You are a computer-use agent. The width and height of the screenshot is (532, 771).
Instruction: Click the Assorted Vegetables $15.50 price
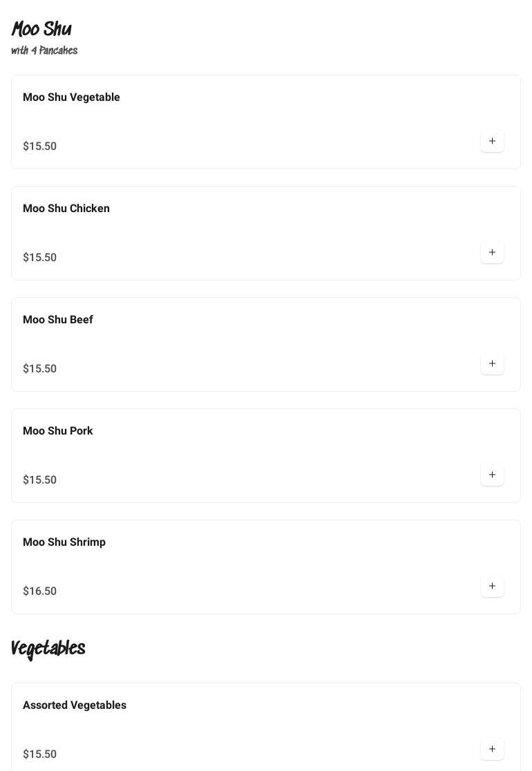pos(40,754)
